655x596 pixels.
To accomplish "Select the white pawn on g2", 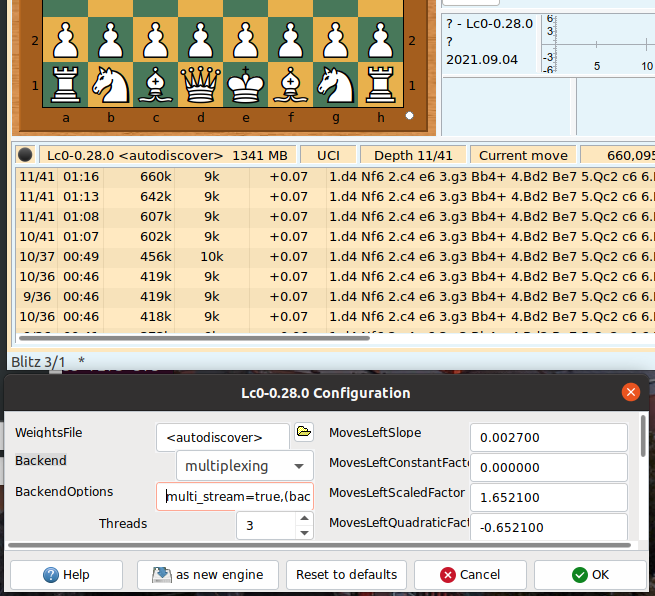I will pyautogui.click(x=335, y=40).
